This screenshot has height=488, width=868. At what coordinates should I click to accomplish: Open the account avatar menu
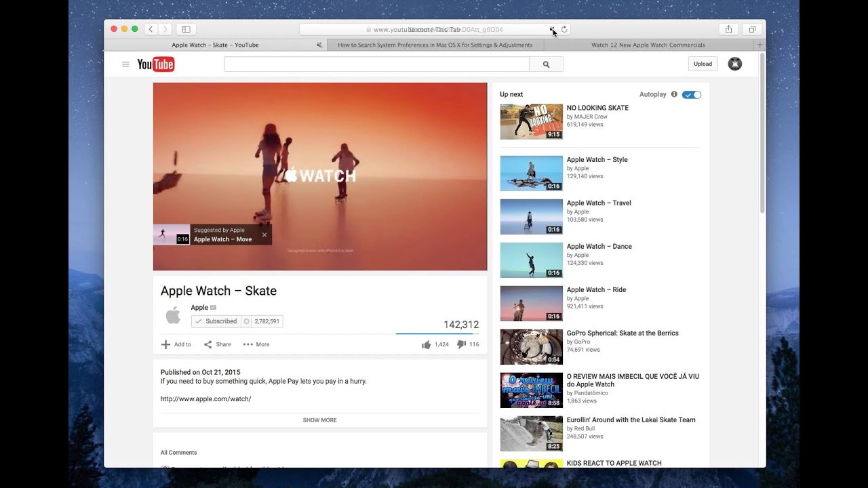(735, 64)
